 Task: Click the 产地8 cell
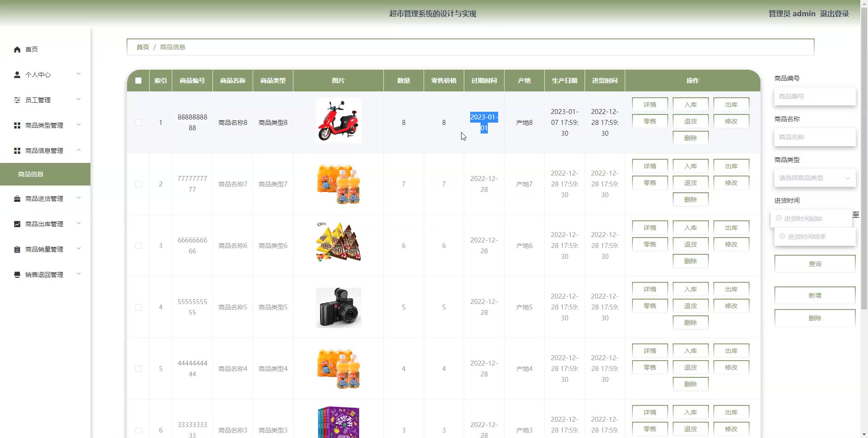[524, 123]
